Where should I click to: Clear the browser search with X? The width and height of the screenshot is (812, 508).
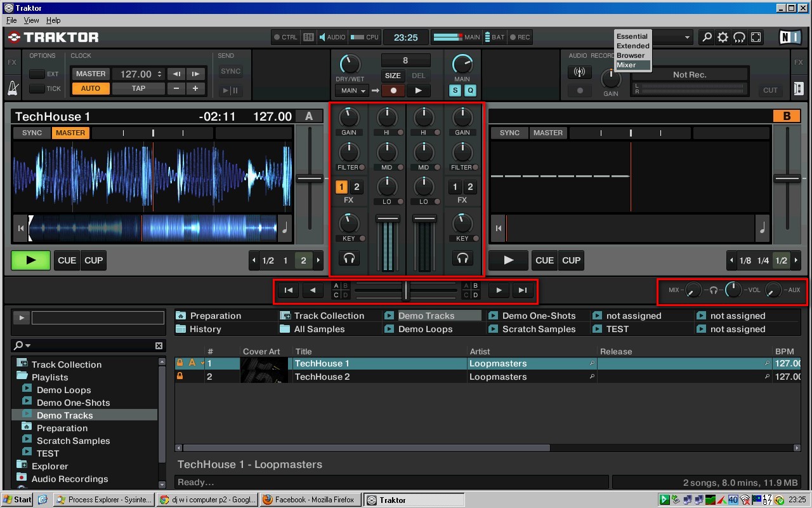tap(159, 345)
